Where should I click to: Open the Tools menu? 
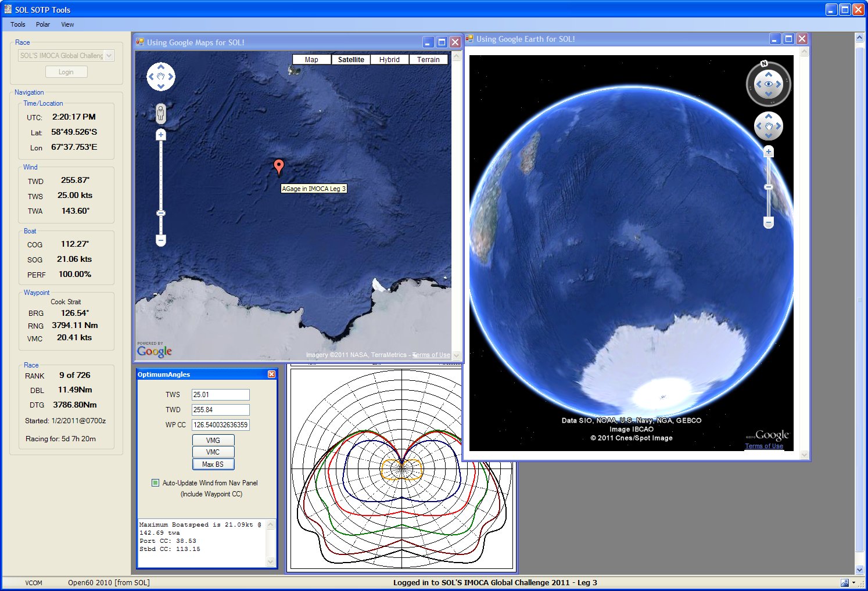pos(18,24)
